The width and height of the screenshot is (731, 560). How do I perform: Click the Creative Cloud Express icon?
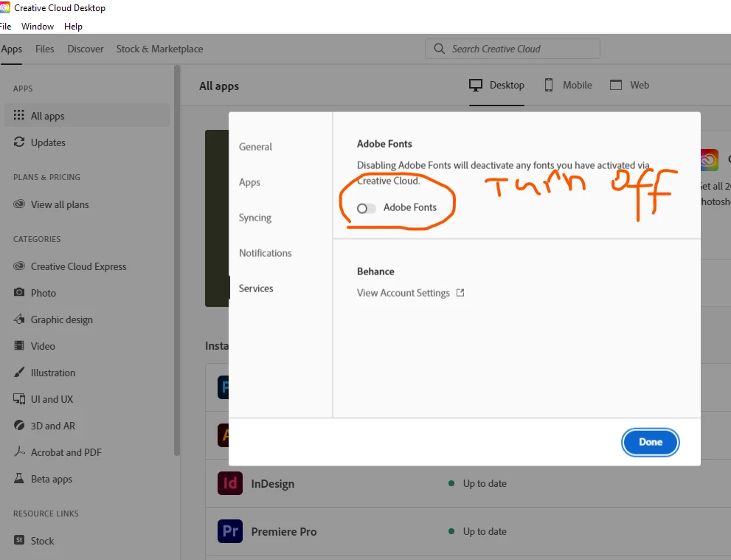[18, 266]
